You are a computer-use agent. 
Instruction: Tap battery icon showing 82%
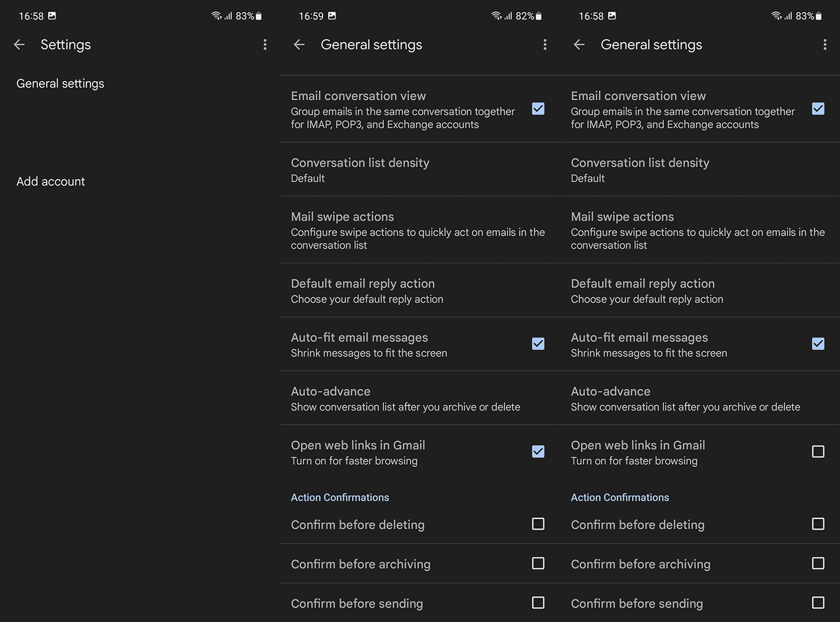click(539, 16)
